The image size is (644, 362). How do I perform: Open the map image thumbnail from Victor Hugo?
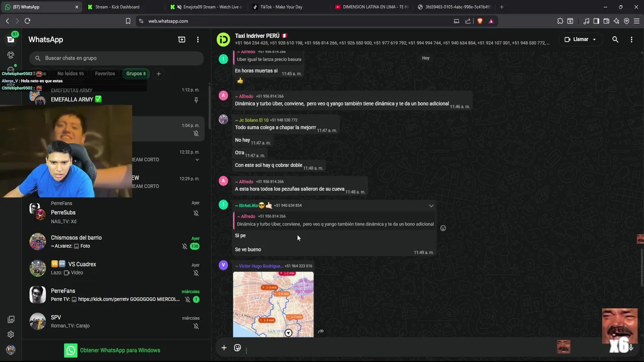(x=273, y=304)
